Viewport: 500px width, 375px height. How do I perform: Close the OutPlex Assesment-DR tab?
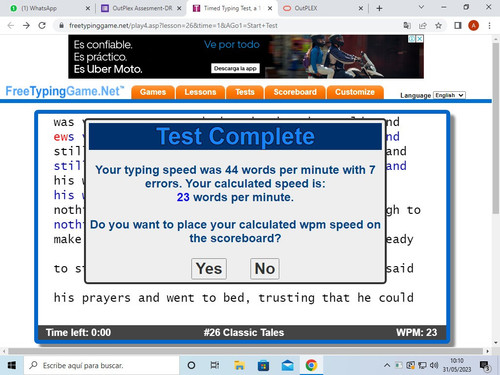click(179, 8)
